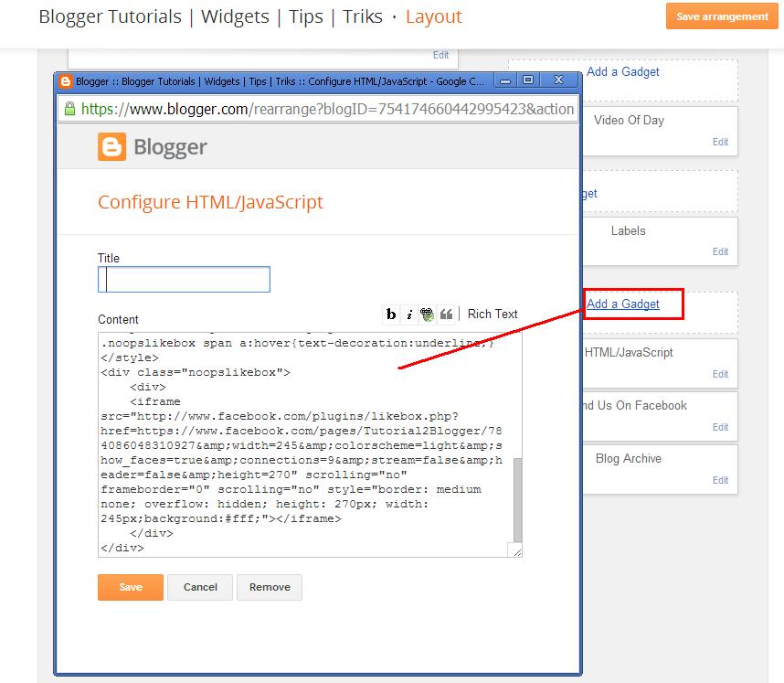Screen dimensions: 784x683
Task: Click the padlock icon in the address bar
Action: point(69,108)
